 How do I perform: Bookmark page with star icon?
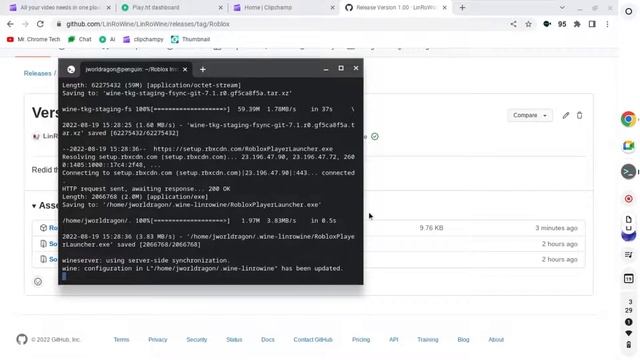click(x=528, y=24)
